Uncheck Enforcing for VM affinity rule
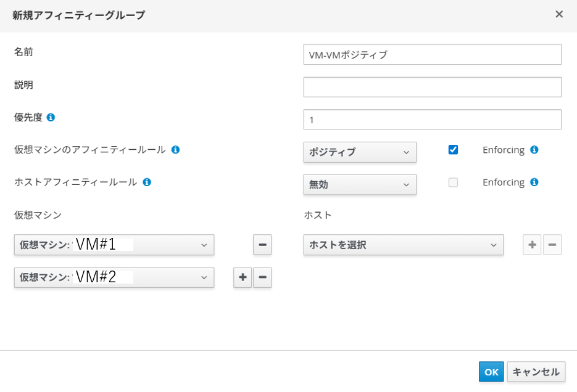The width and height of the screenshot is (577, 392). pos(453,150)
